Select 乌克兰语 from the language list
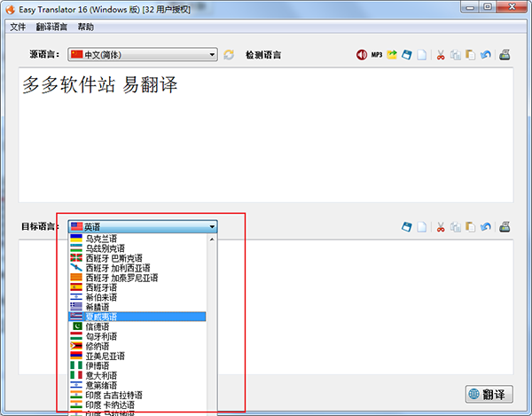The height and width of the screenshot is (416, 532). click(137, 239)
